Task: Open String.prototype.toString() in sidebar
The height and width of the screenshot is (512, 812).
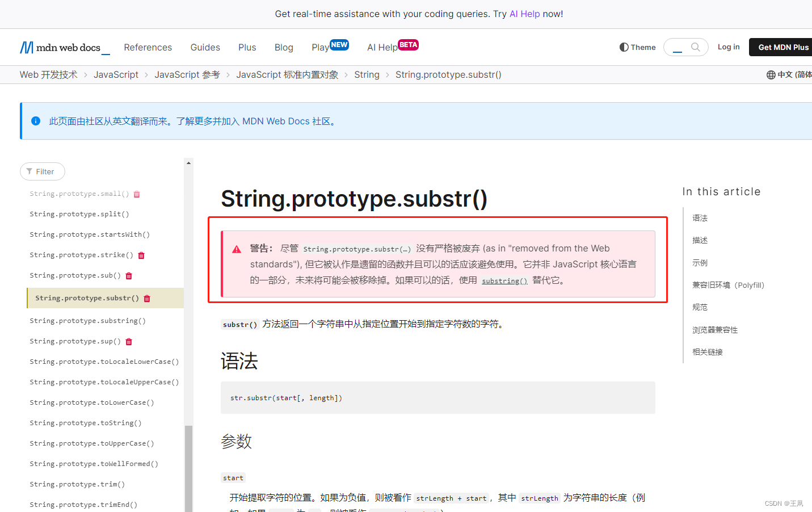Action: point(86,423)
